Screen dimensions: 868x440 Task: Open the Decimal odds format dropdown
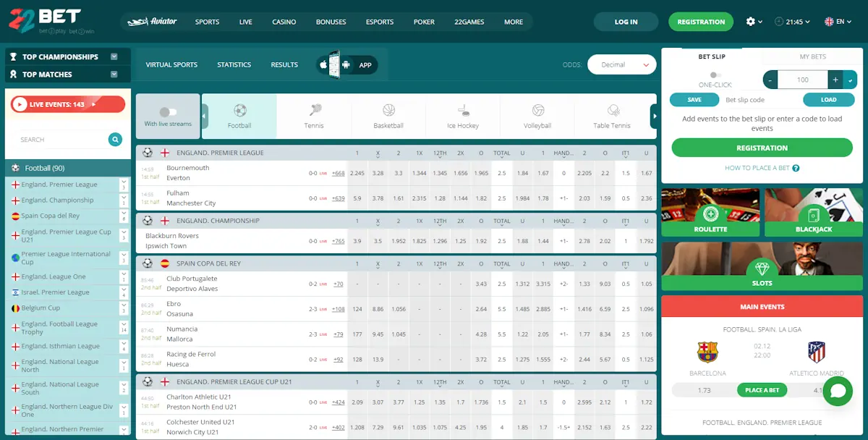pos(621,64)
